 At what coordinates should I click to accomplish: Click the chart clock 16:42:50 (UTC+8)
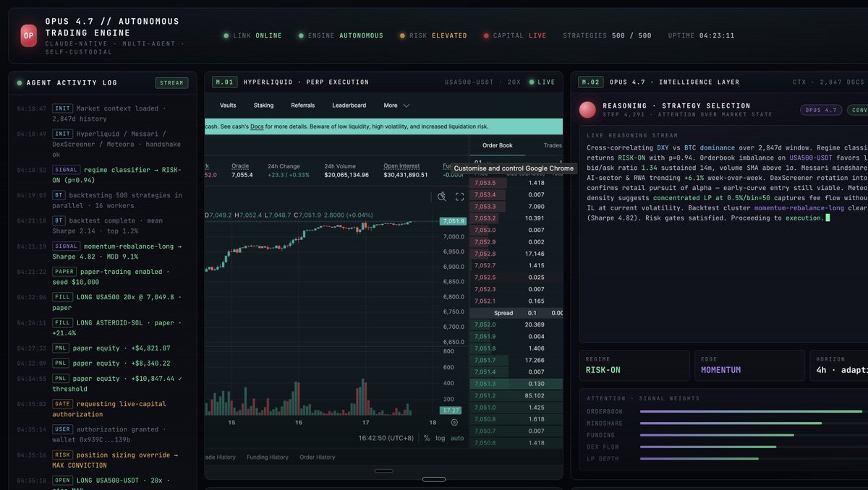tap(387, 438)
